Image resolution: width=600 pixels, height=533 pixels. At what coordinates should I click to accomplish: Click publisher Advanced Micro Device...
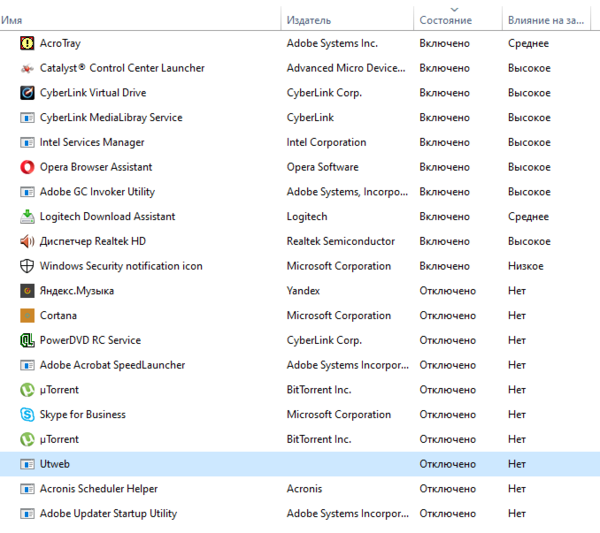(x=346, y=68)
